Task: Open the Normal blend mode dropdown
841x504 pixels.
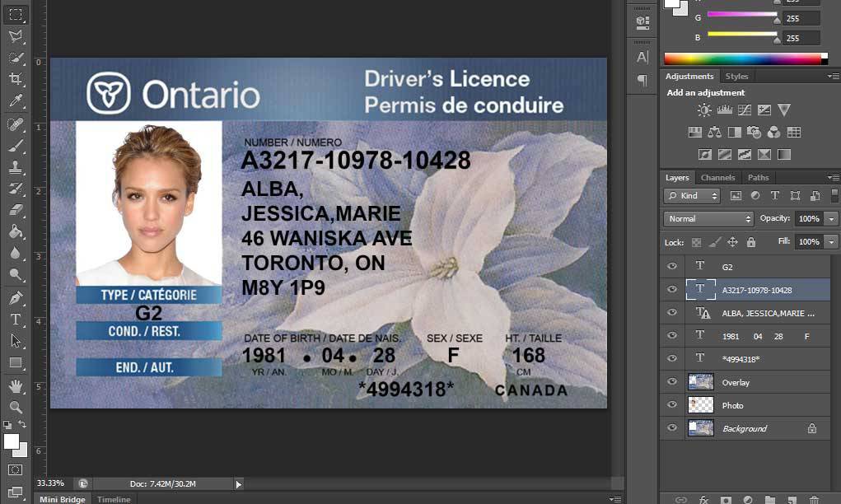Action: (709, 219)
